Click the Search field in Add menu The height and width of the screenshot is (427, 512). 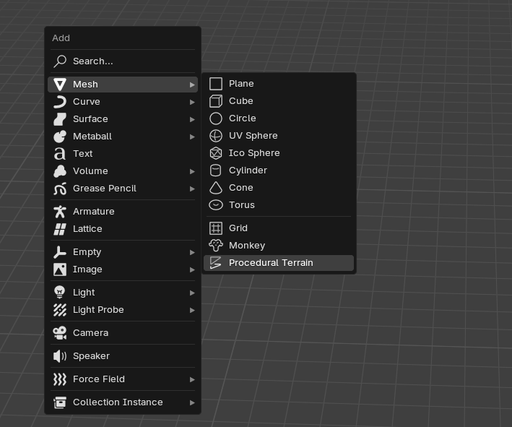(x=123, y=61)
